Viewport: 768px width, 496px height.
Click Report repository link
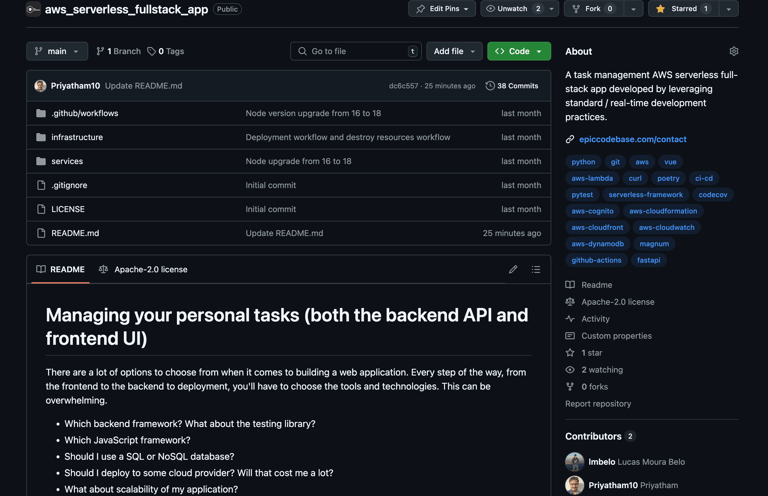tap(598, 404)
